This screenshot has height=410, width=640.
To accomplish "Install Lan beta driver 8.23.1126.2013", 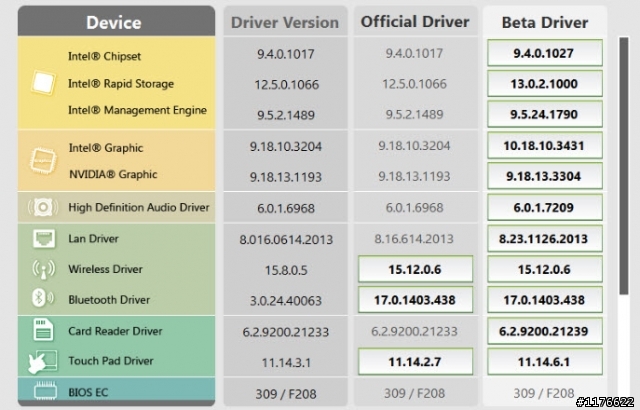I will point(544,239).
